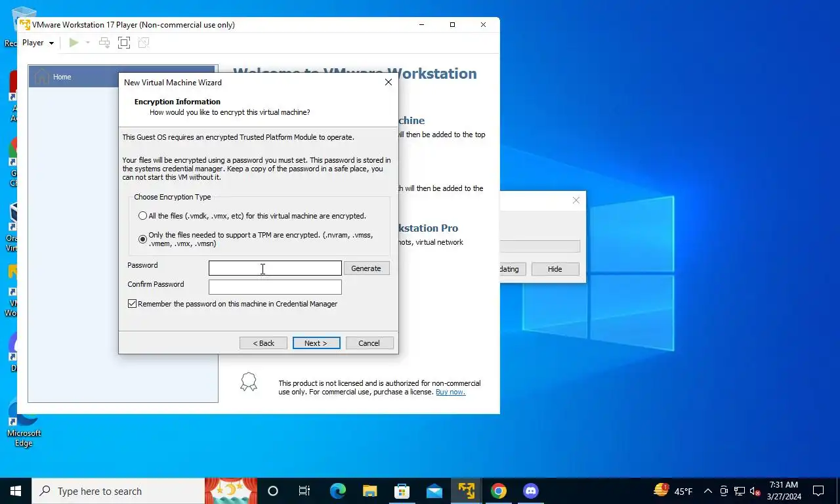The width and height of the screenshot is (840, 504).
Task: Click the search highlights illustration in taskbar
Action: (x=231, y=491)
